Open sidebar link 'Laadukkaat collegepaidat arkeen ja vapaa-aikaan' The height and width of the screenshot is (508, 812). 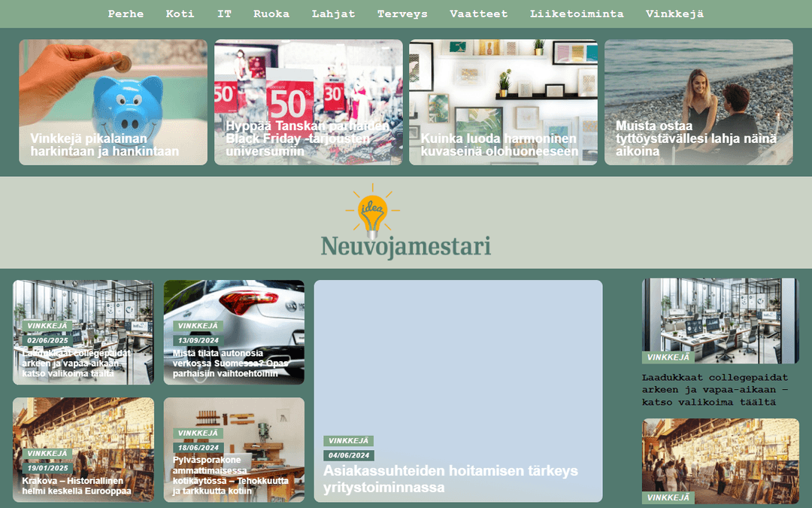pyautogui.click(x=715, y=390)
